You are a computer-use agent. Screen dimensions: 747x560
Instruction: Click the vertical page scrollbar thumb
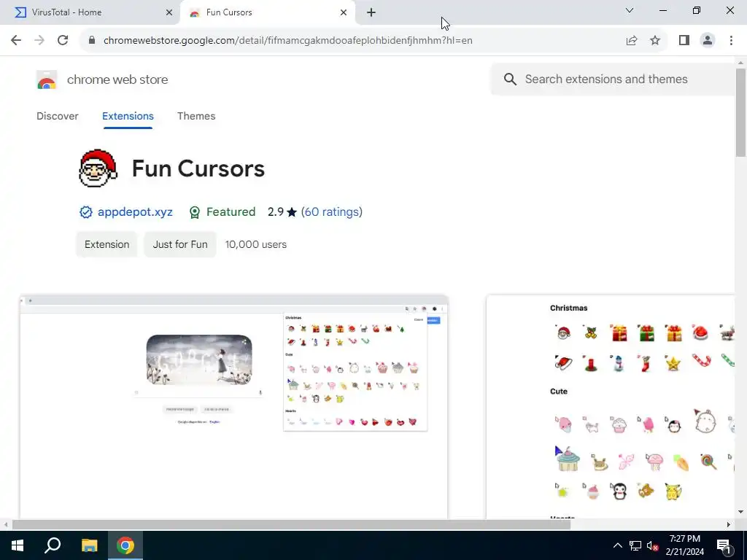click(740, 112)
